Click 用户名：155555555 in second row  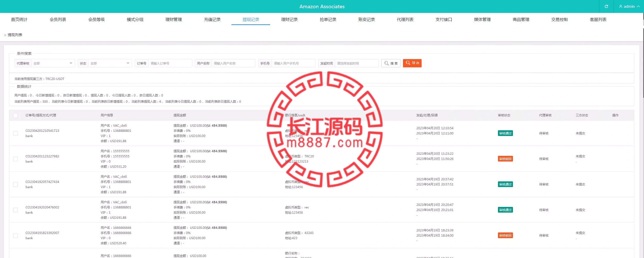point(115,151)
